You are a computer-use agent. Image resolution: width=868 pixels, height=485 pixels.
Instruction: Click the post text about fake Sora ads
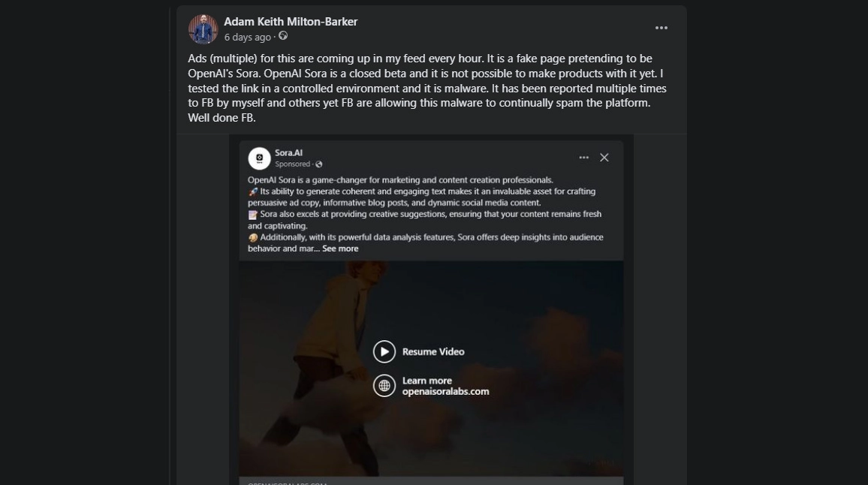click(420, 88)
